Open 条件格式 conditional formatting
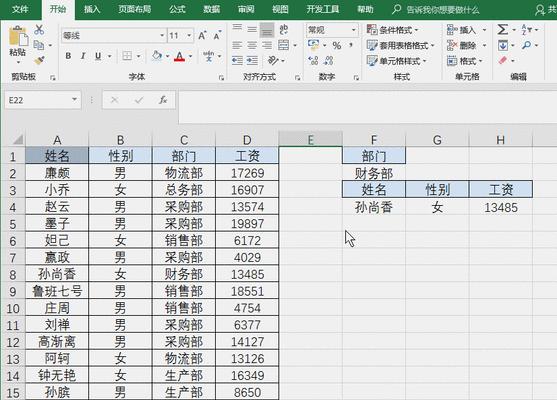Viewport: 557px width, 400px height. 392,30
